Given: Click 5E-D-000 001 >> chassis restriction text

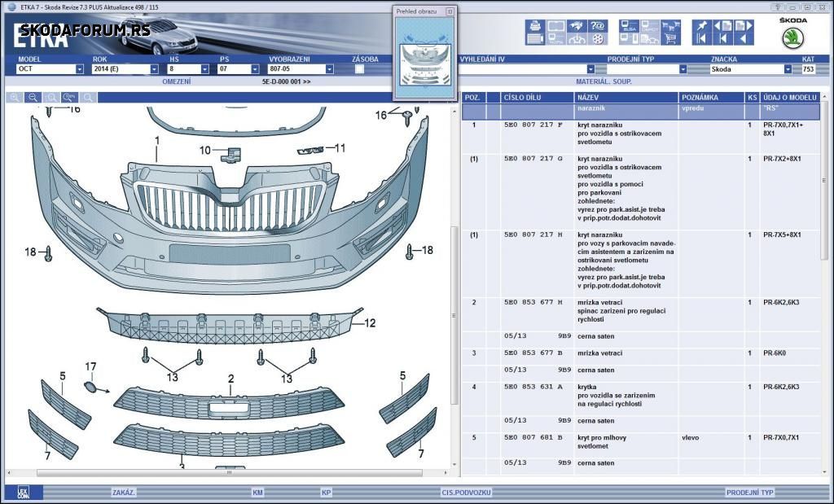Looking at the screenshot, I should 286,82.
